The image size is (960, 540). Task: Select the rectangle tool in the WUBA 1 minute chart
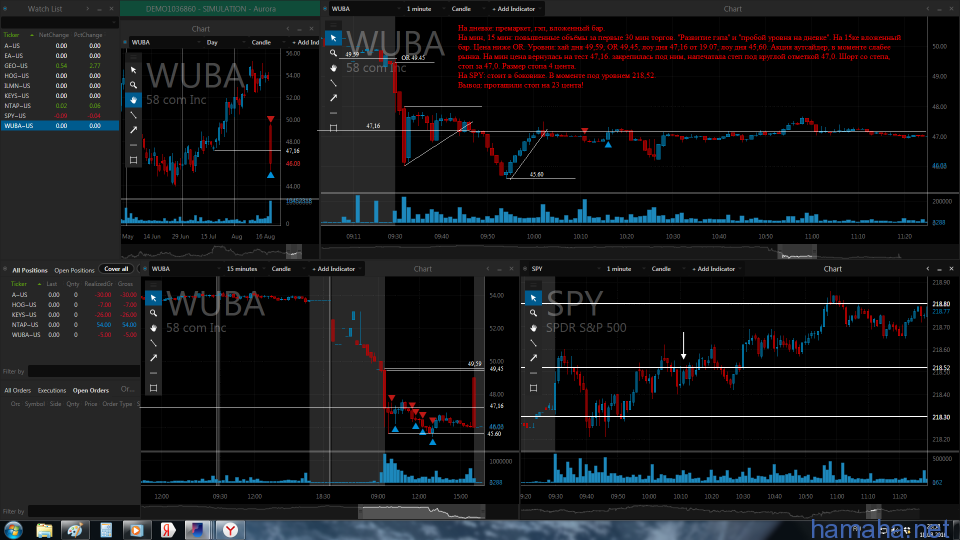pyautogui.click(x=333, y=128)
